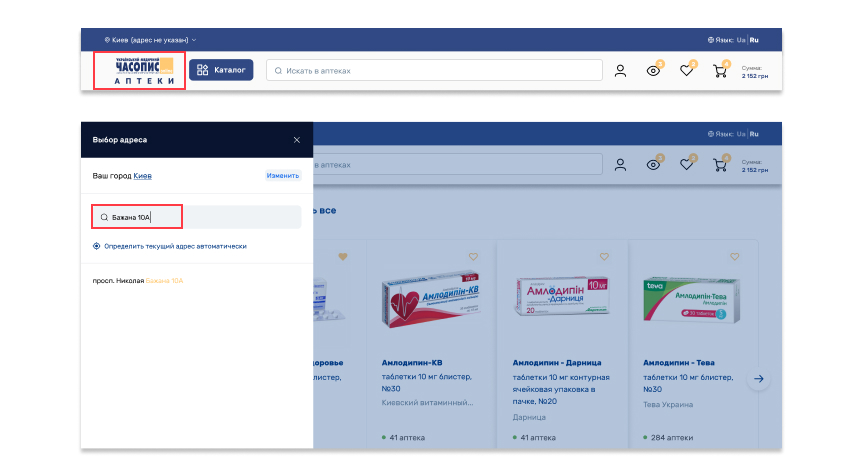Toggle favorite heart on Амлодипин - Тева
This screenshot has width=864, height=476.
(734, 257)
